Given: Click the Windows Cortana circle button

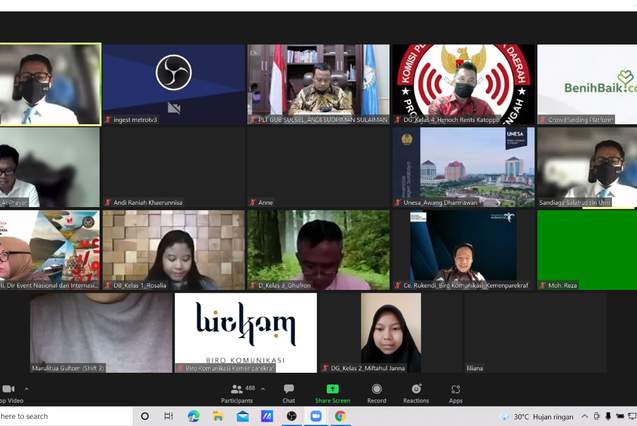Looking at the screenshot, I should [145, 416].
